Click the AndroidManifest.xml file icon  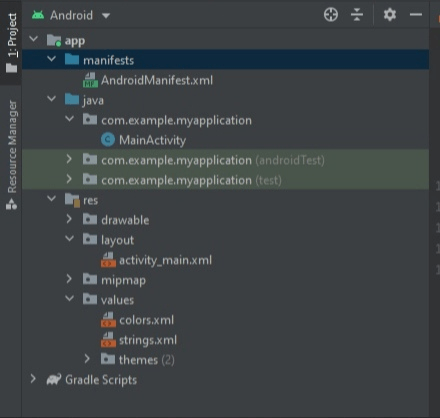point(90,80)
